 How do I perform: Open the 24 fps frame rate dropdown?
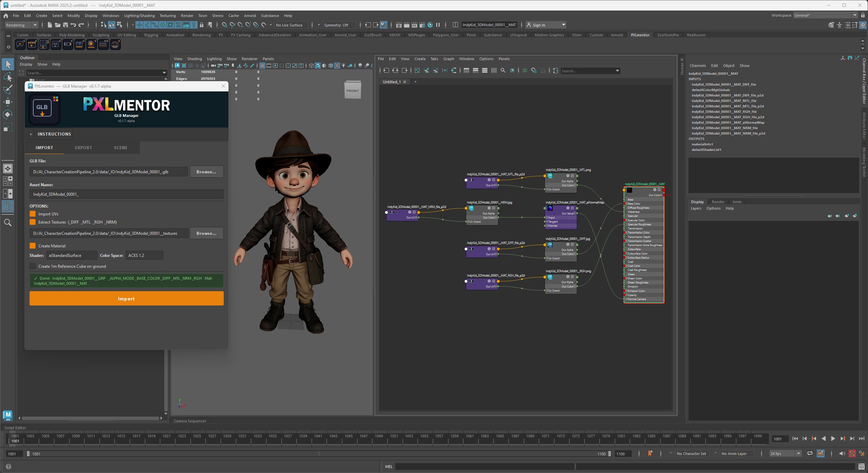(785, 453)
